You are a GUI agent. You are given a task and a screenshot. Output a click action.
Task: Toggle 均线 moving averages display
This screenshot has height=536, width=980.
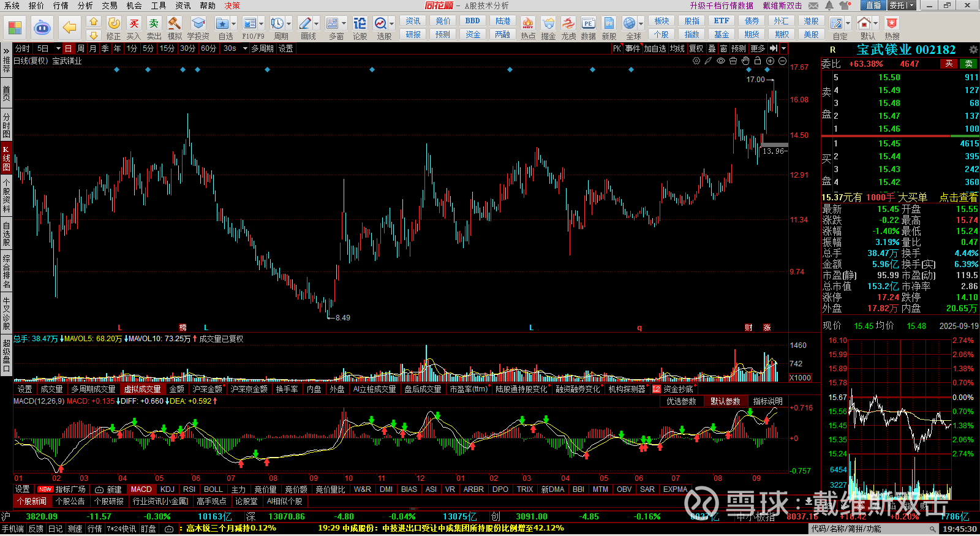[677, 48]
